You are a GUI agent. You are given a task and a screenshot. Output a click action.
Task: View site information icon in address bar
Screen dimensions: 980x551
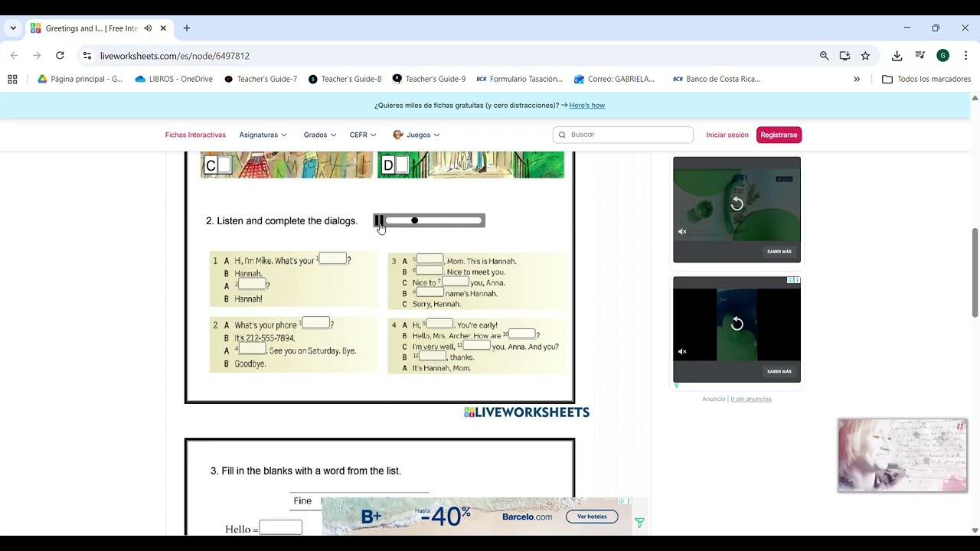click(87, 56)
